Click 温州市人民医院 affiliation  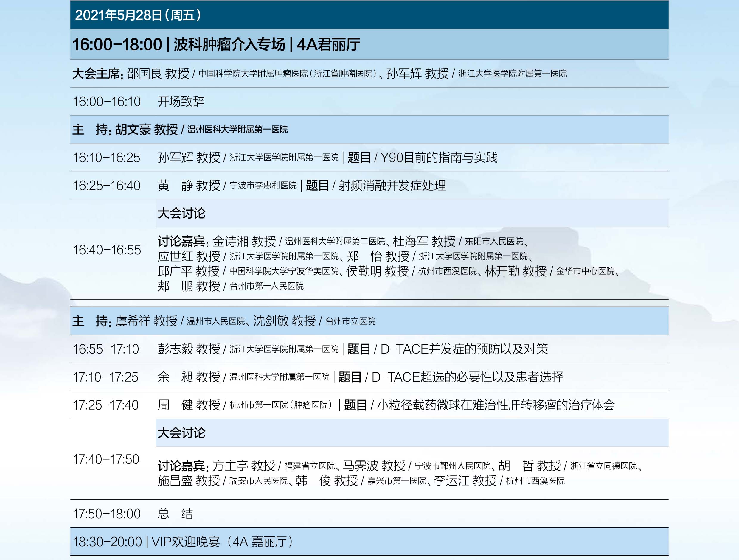tap(216, 321)
